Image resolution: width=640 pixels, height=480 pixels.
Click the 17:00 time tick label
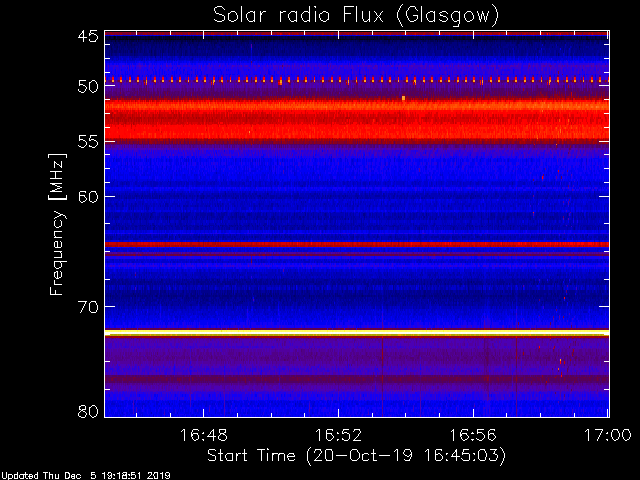608,435
